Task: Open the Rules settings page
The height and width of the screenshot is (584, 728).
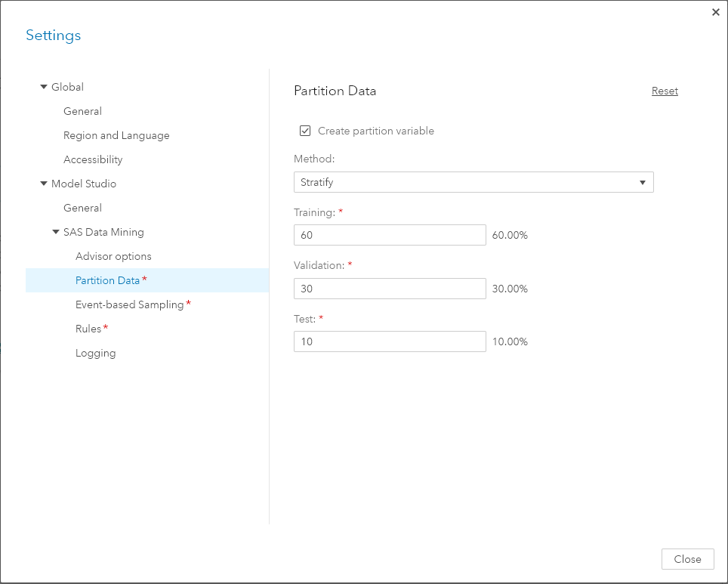Action: coord(88,329)
